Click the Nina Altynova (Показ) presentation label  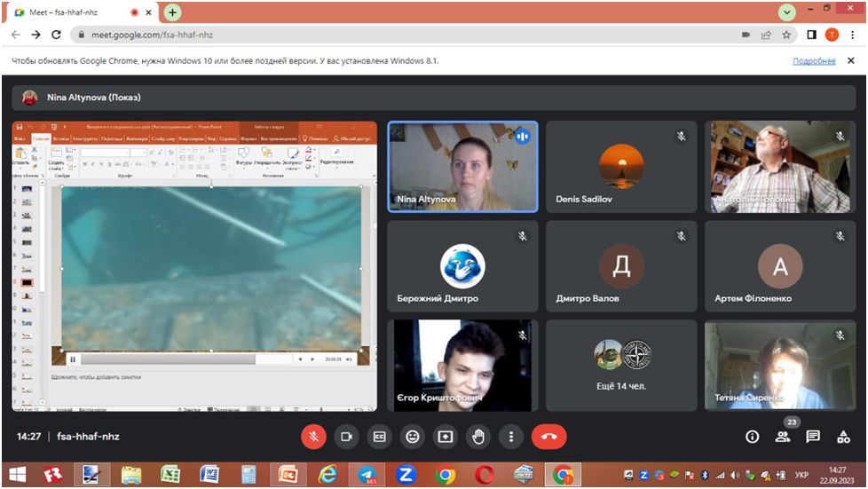point(93,98)
